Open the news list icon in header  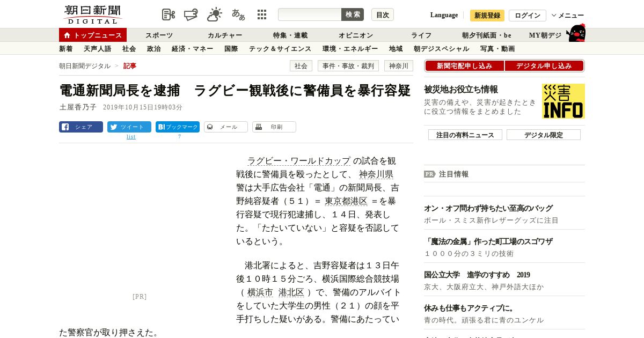click(169, 14)
